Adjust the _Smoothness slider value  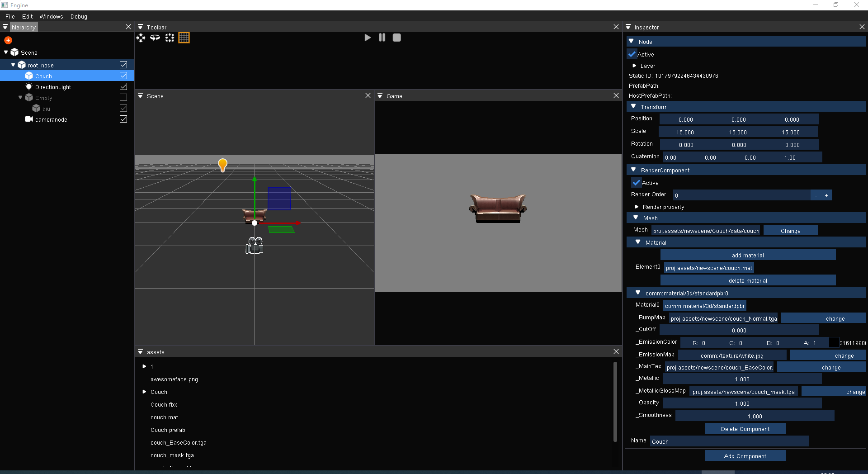755,416
